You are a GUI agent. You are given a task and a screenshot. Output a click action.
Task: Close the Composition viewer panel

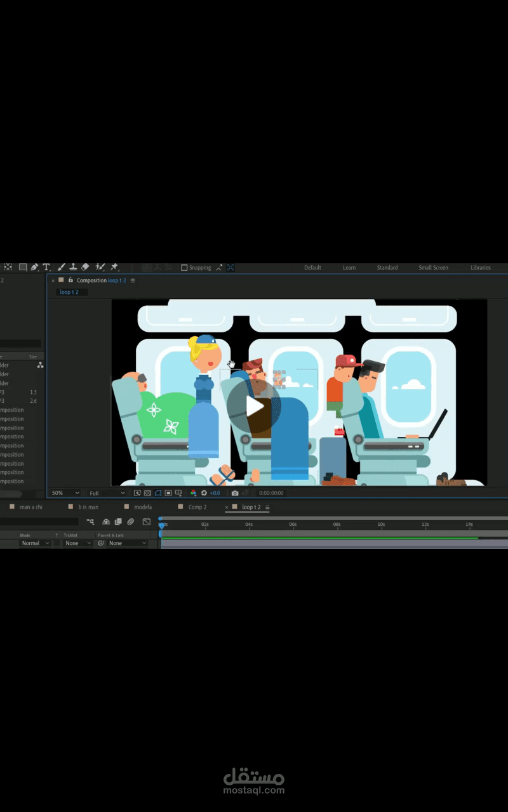(53, 280)
